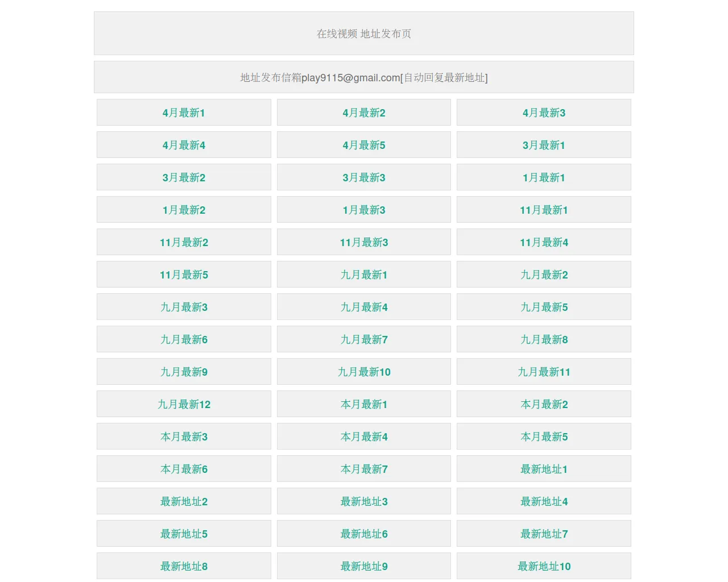Click the 九月最新5 link

click(x=544, y=307)
